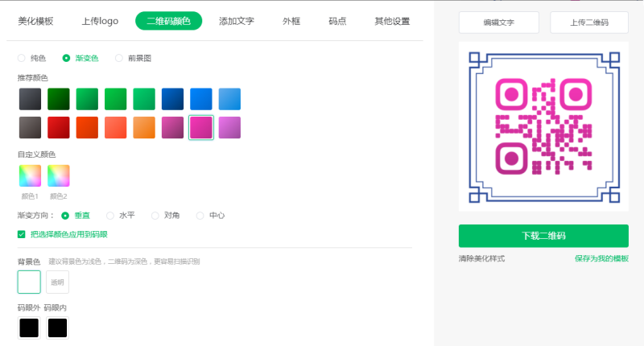Select the fourth green swatch beside navy
The width and height of the screenshot is (644, 346).
144,99
